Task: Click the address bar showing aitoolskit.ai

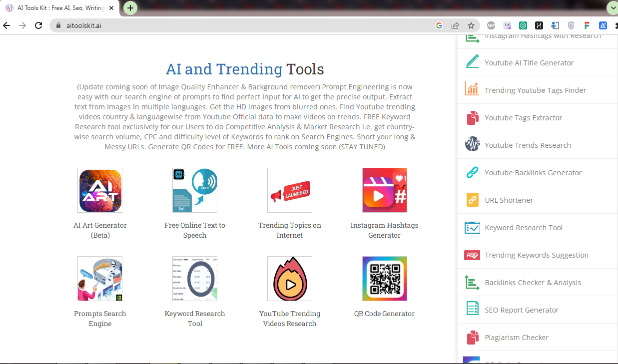Action: [265, 25]
